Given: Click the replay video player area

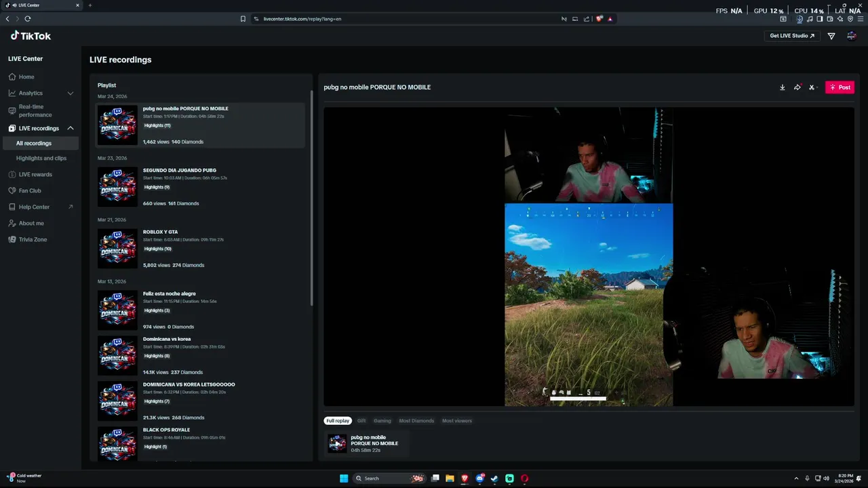Looking at the screenshot, I should pyautogui.click(x=589, y=257).
